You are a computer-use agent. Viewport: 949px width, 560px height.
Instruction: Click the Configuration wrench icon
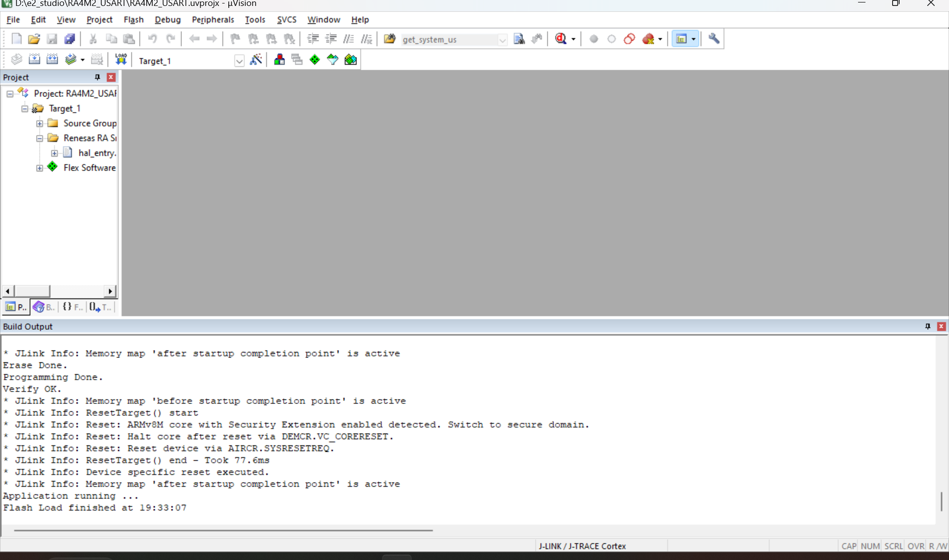[x=714, y=39]
